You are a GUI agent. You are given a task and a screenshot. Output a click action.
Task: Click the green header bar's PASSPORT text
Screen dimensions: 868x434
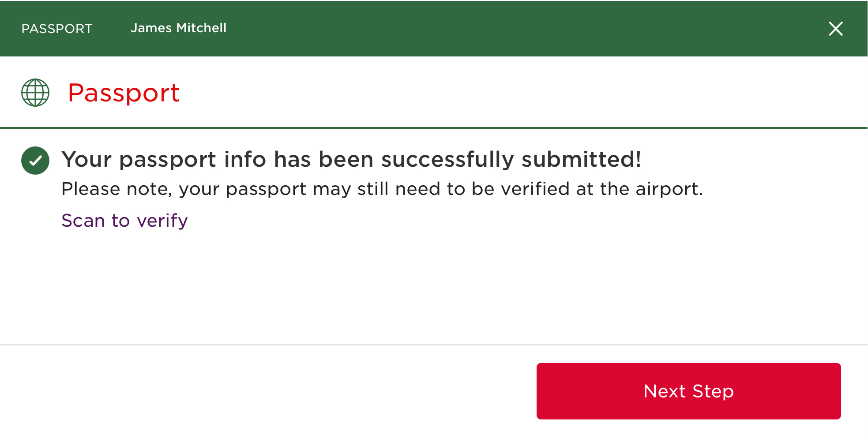57,29
